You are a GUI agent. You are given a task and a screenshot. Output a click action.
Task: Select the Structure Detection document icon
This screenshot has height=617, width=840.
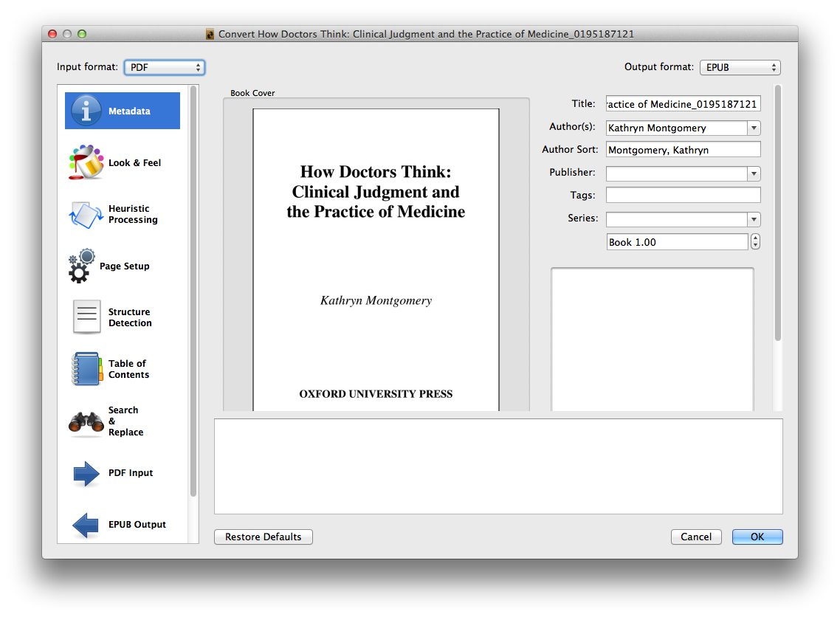(86, 317)
